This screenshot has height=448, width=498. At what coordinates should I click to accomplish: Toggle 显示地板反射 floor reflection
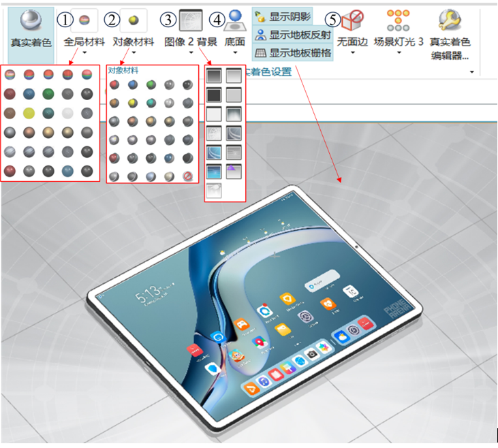tap(293, 34)
